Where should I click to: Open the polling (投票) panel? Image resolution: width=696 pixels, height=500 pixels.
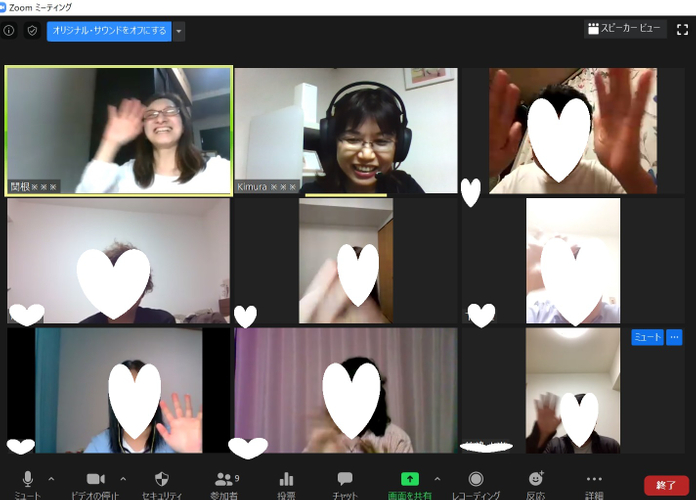[x=287, y=480]
